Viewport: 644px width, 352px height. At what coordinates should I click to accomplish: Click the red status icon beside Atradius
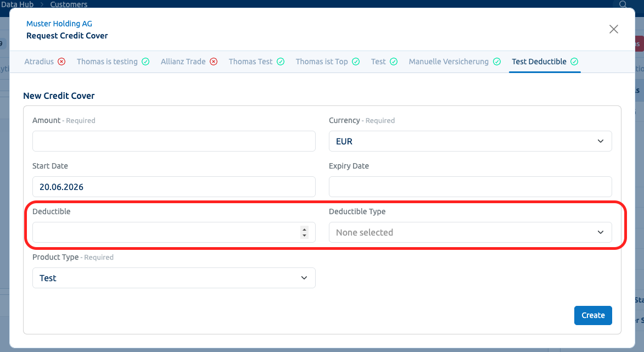pyautogui.click(x=61, y=62)
